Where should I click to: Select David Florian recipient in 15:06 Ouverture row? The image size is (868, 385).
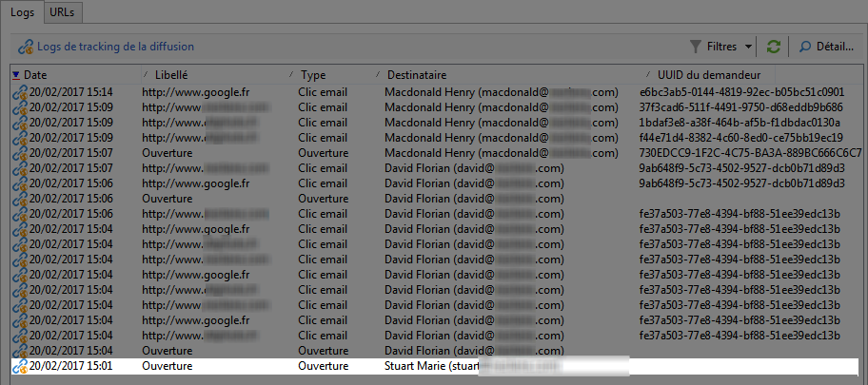[x=474, y=199]
